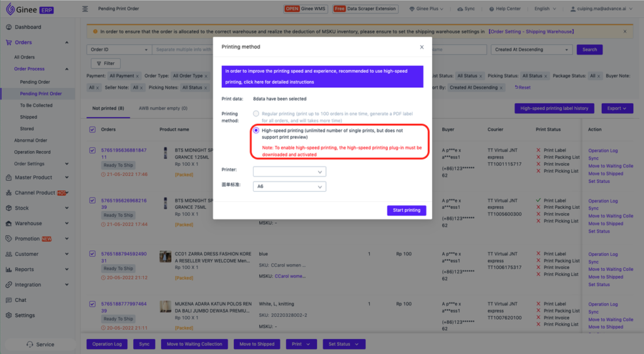Click the Filter funnel button
644x354 pixels.
pos(106,64)
